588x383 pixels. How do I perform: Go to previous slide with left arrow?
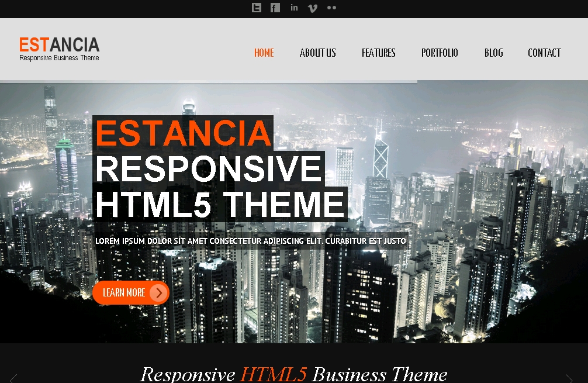tap(13, 378)
